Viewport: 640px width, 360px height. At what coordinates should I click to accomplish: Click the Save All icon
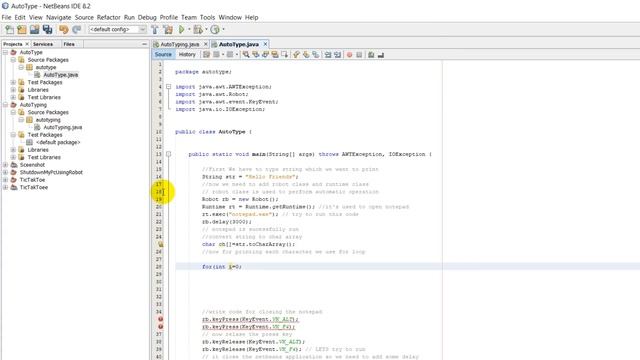click(48, 29)
